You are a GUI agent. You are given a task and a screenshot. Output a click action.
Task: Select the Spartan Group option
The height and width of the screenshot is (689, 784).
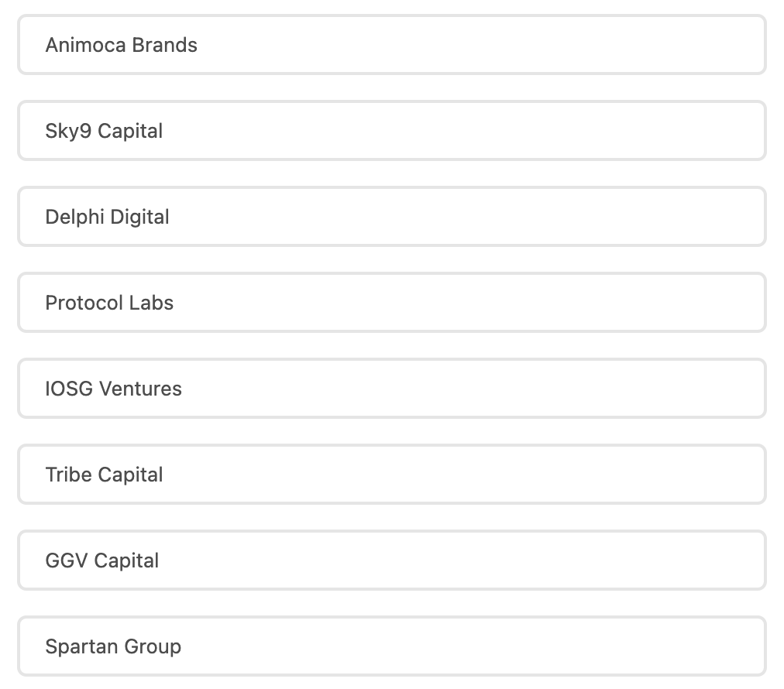391,646
